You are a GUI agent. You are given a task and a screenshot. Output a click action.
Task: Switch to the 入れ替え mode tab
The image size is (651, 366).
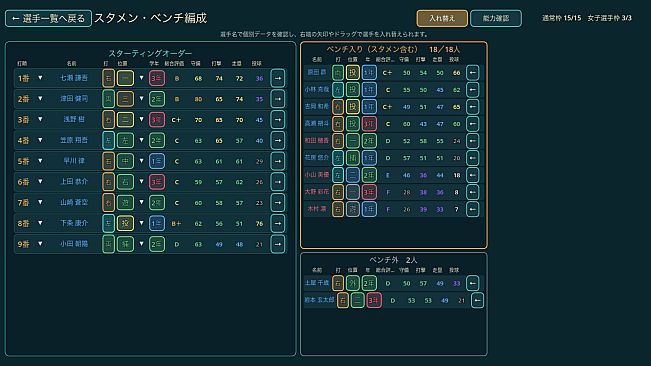(442, 18)
